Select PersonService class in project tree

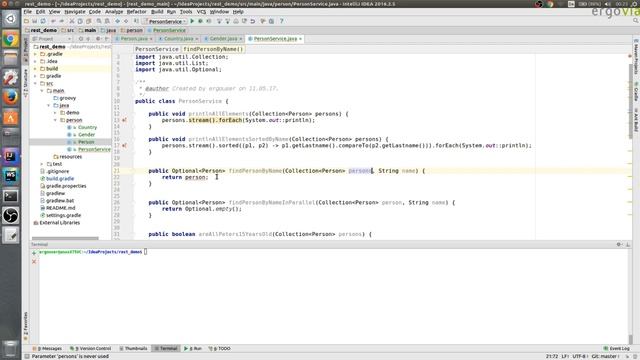click(x=94, y=149)
